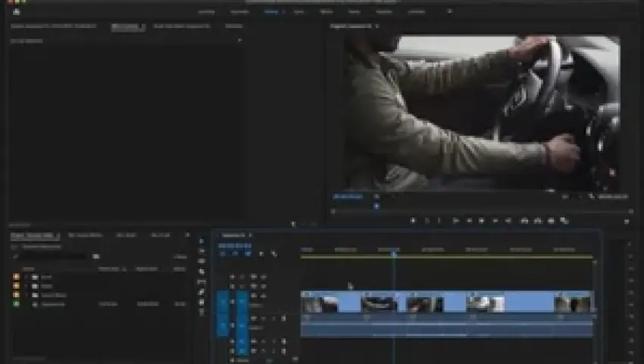Click the blue playhead on timeline ruler
The height and width of the screenshot is (364, 644).
pos(393,253)
